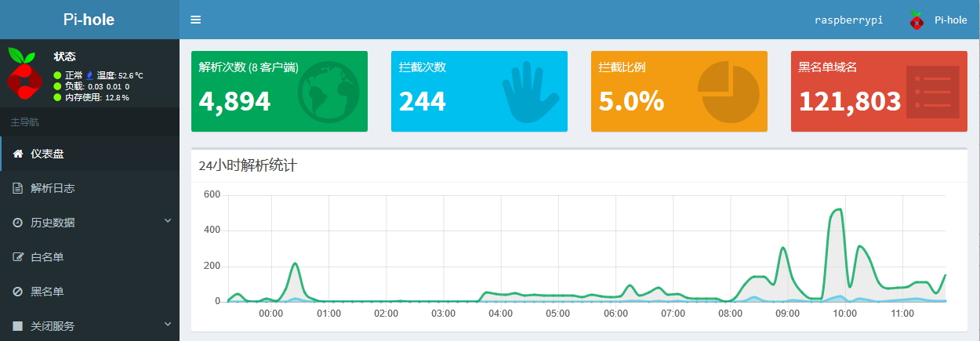Viewport: 980px width, 341px height.
Task: Open the 白名单 whitelist page
Action: point(90,257)
